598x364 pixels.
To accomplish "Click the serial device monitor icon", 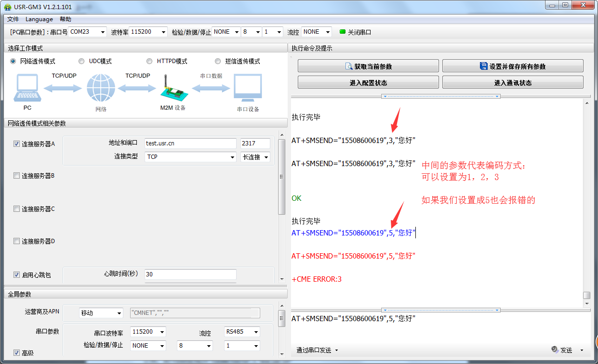I will click(x=248, y=89).
